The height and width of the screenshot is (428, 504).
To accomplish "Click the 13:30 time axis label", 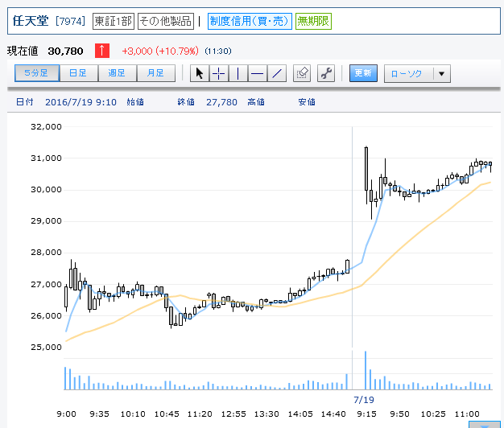I will coord(266,414).
